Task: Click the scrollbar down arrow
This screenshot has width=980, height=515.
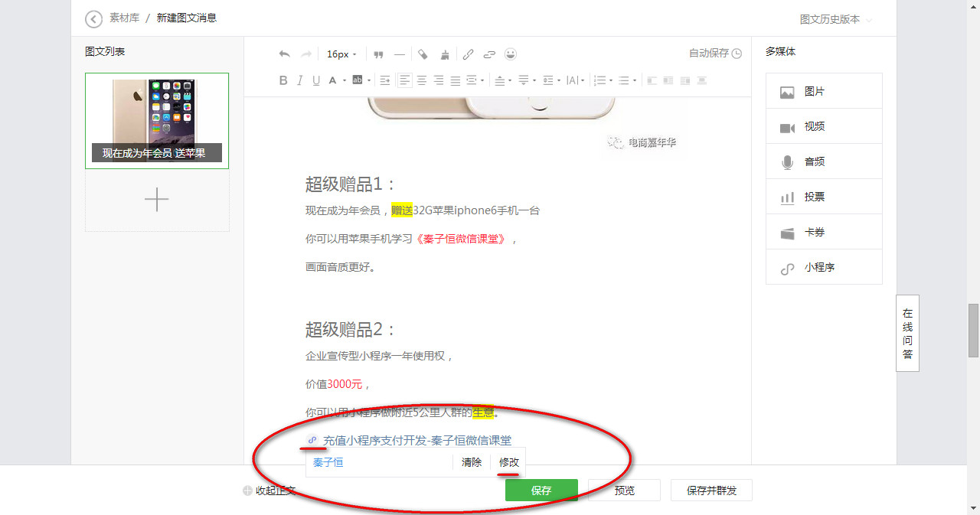Action: click(x=973, y=508)
